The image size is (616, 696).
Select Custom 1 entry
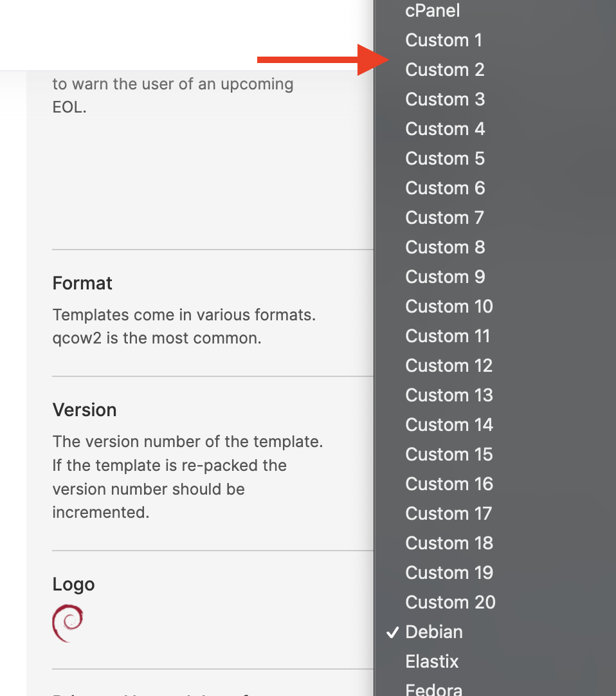[x=495, y=40]
